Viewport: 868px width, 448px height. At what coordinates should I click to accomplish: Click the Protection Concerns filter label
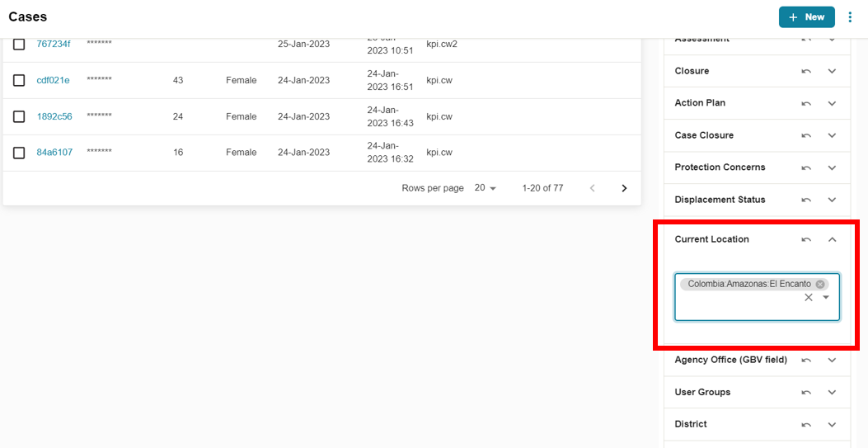pyautogui.click(x=720, y=167)
